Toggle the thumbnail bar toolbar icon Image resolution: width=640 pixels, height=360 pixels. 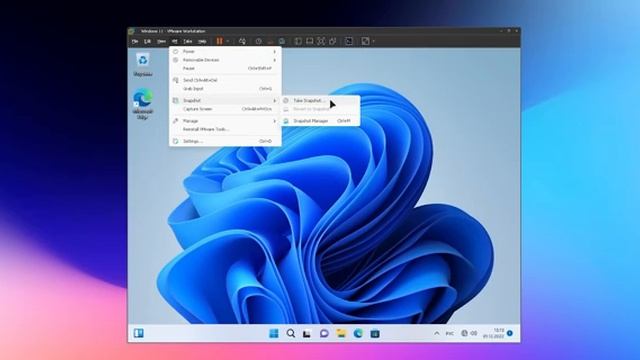point(310,41)
